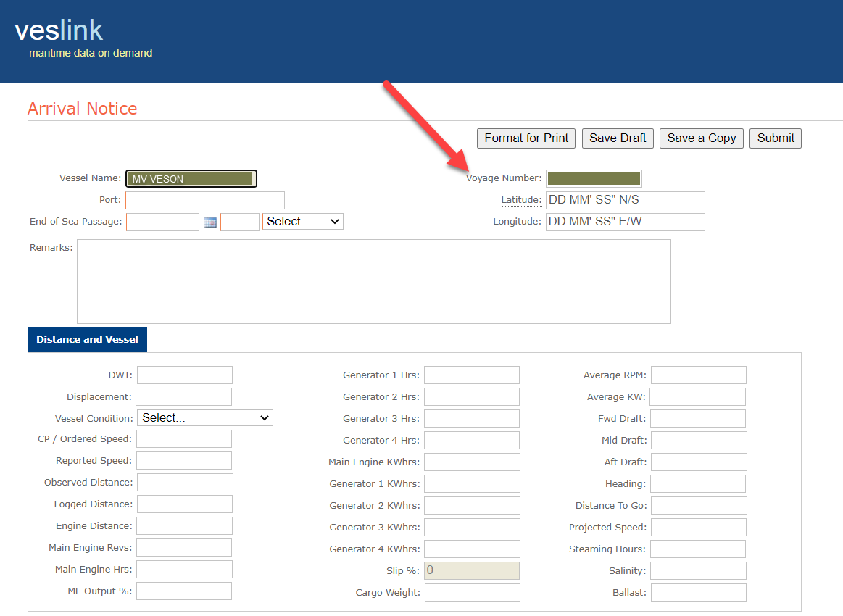Image resolution: width=843 pixels, height=616 pixels.
Task: Select the Vessel Name field showing MV VESON
Action: point(191,178)
